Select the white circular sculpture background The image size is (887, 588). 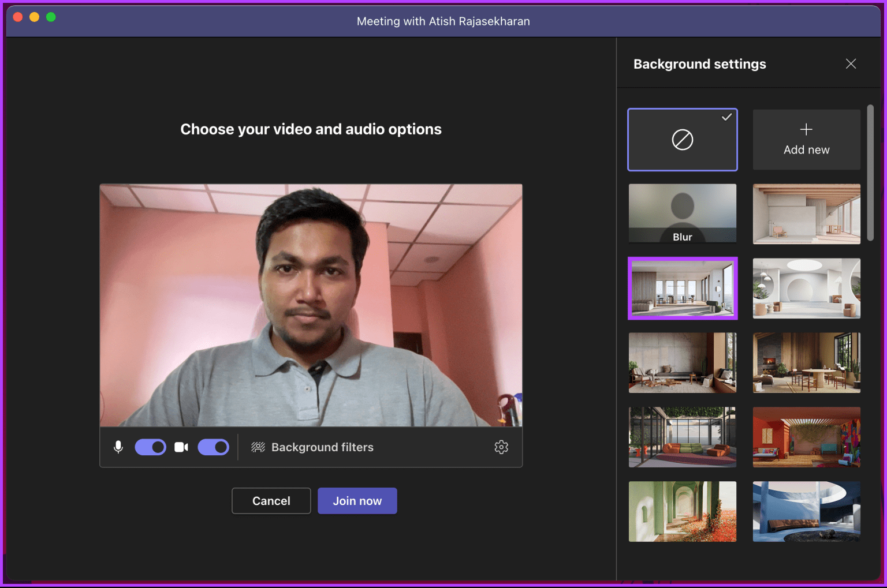pos(807,289)
